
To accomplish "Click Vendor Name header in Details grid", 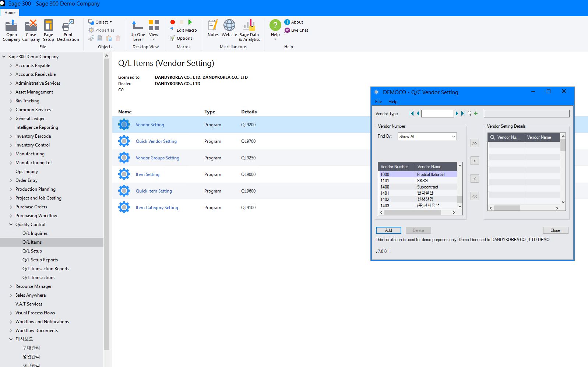I will (542, 137).
